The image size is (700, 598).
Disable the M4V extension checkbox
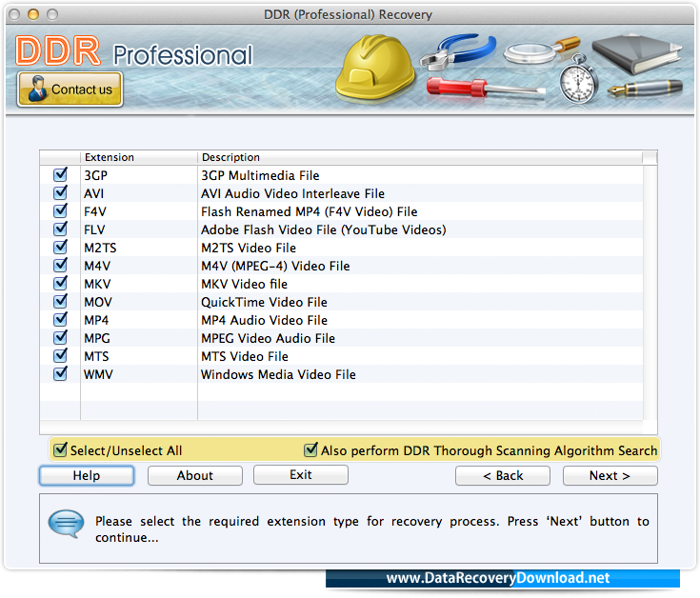coord(60,265)
